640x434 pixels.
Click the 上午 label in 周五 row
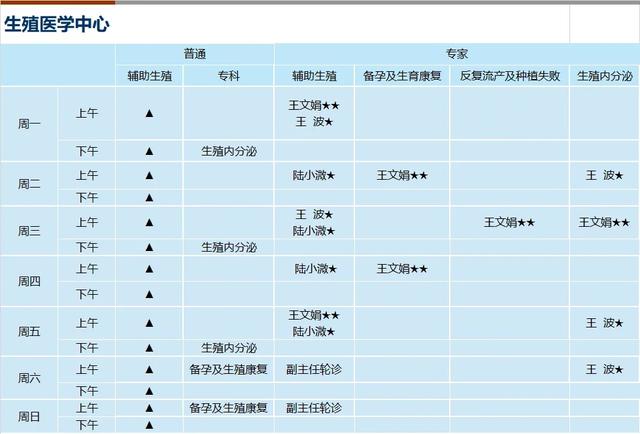(x=87, y=323)
